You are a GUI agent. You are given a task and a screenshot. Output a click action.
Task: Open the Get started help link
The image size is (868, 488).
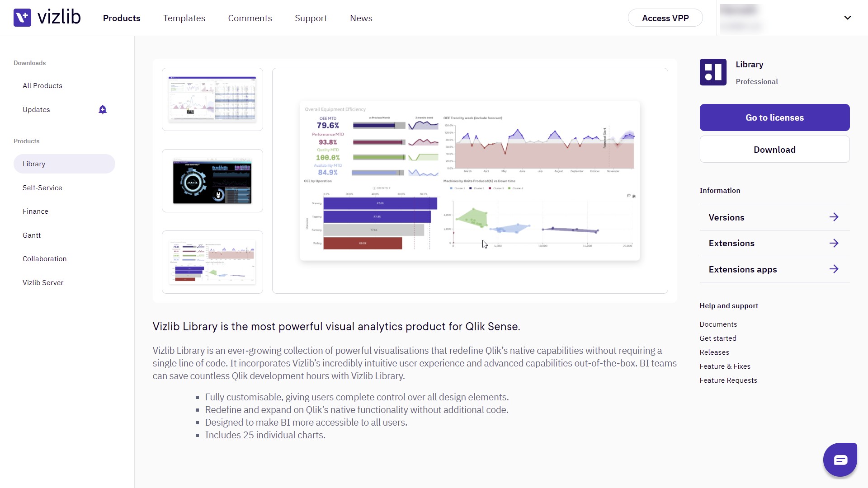point(718,338)
